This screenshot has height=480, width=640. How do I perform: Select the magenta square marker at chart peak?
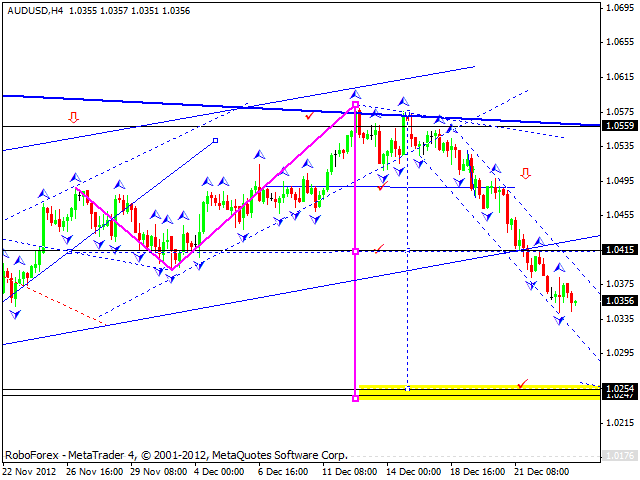356,104
